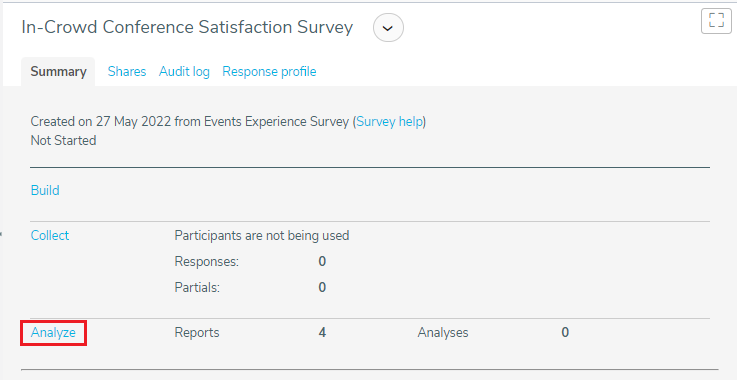Click the 'Reports' label
This screenshot has width=737, height=380.
pyautogui.click(x=197, y=332)
